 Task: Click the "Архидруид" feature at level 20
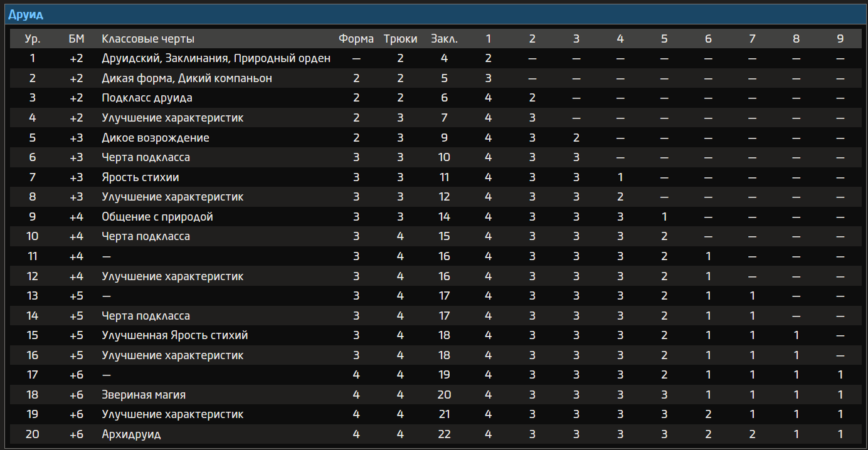click(x=131, y=434)
